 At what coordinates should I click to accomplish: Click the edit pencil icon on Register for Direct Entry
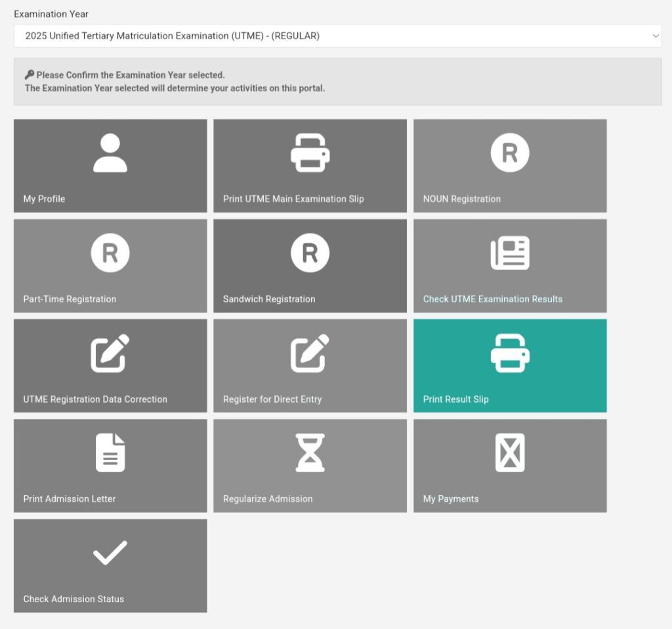[310, 353]
